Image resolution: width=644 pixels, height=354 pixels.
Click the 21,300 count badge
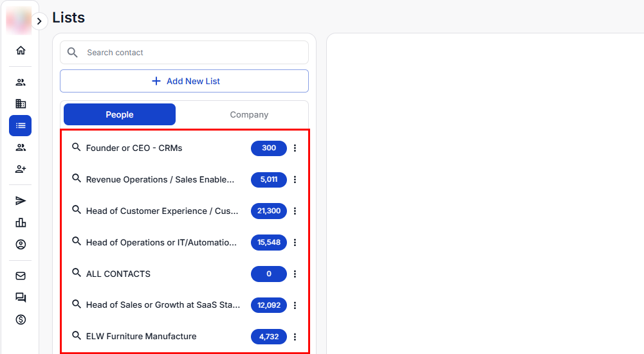pos(269,211)
